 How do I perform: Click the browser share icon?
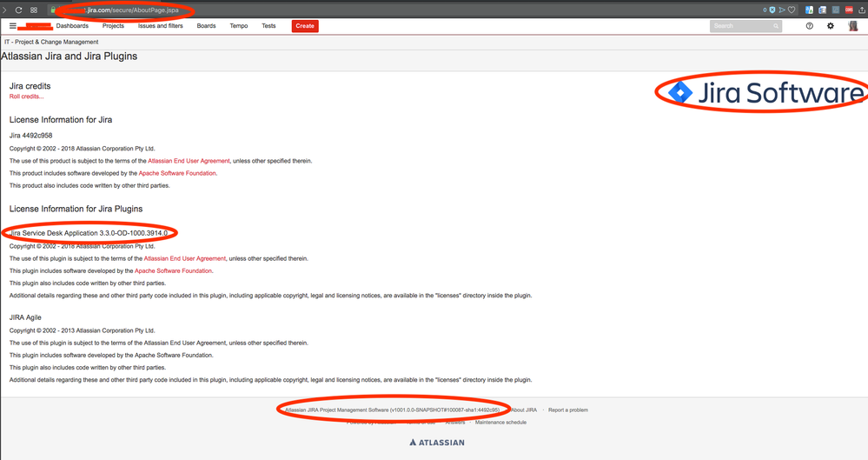pos(862,10)
